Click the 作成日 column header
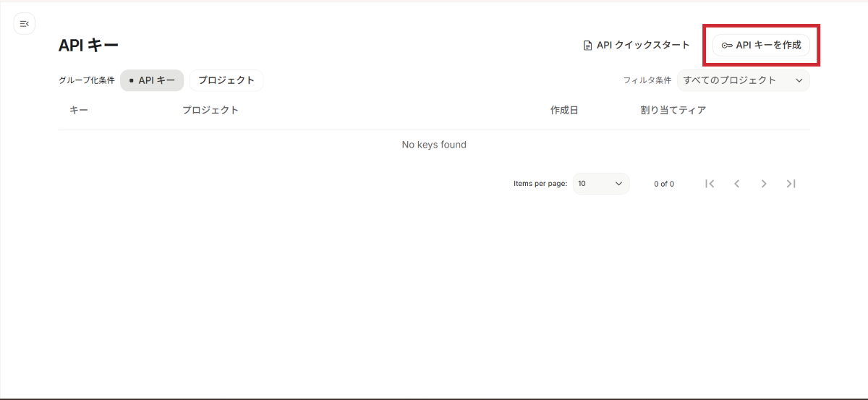Screen dimensions: 868x400 (564, 110)
